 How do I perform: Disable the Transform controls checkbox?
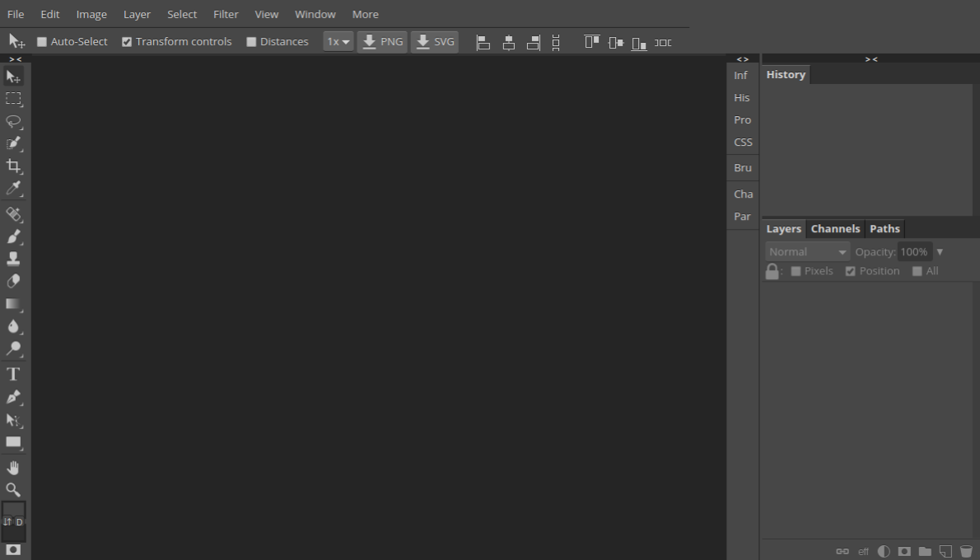click(127, 41)
